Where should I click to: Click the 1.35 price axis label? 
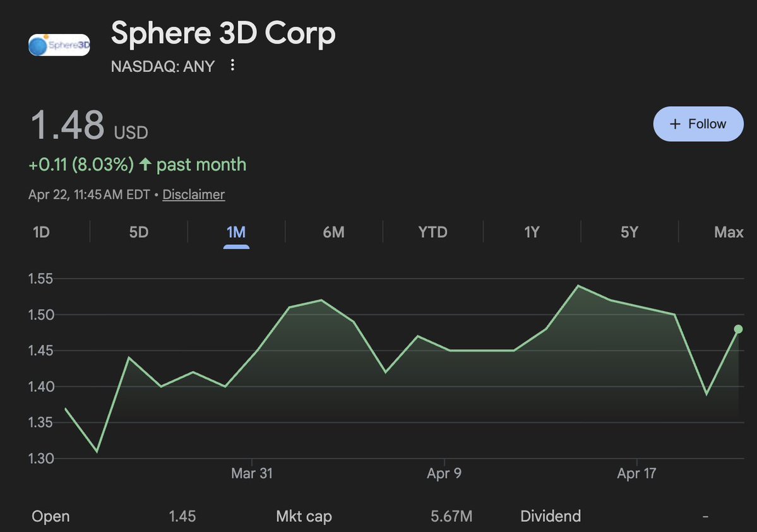[x=40, y=422]
